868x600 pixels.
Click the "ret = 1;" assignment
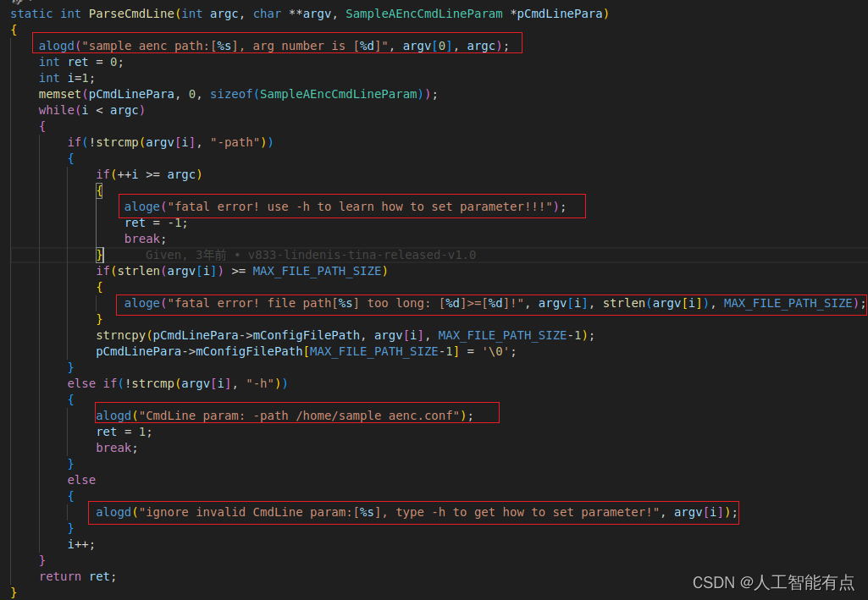(x=124, y=432)
